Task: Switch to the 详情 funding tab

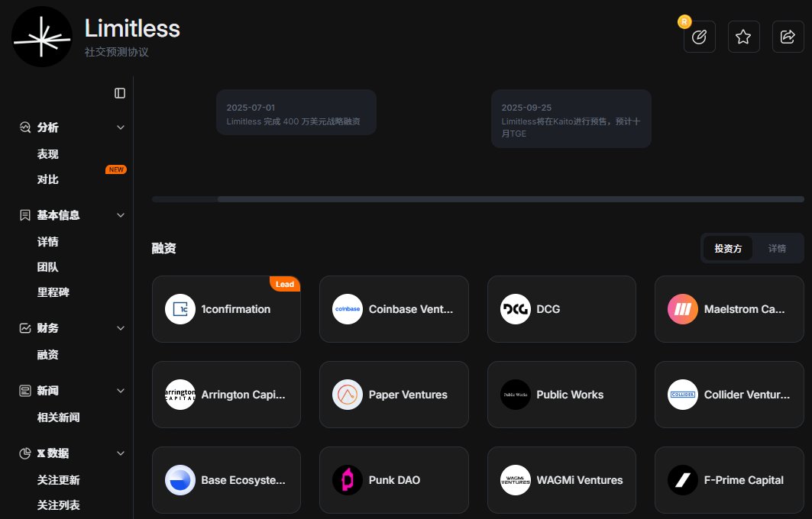Action: pyautogui.click(x=777, y=248)
